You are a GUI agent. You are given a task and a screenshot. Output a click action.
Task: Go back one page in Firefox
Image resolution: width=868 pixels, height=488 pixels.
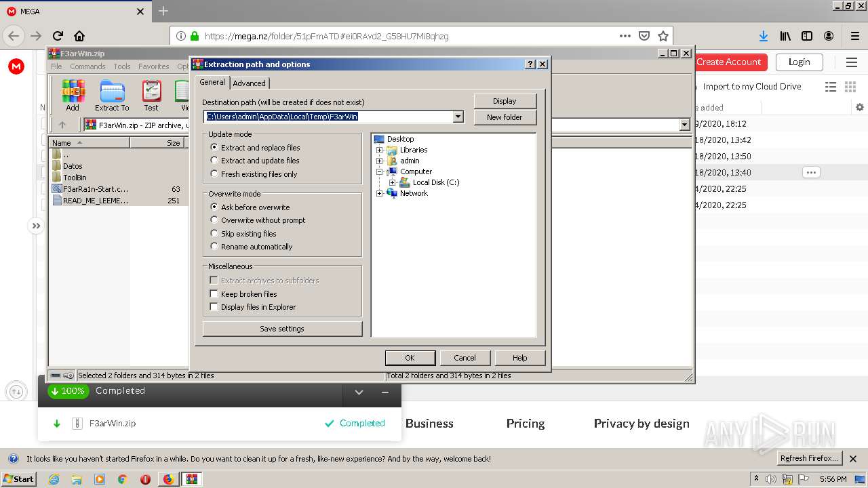[14, 36]
